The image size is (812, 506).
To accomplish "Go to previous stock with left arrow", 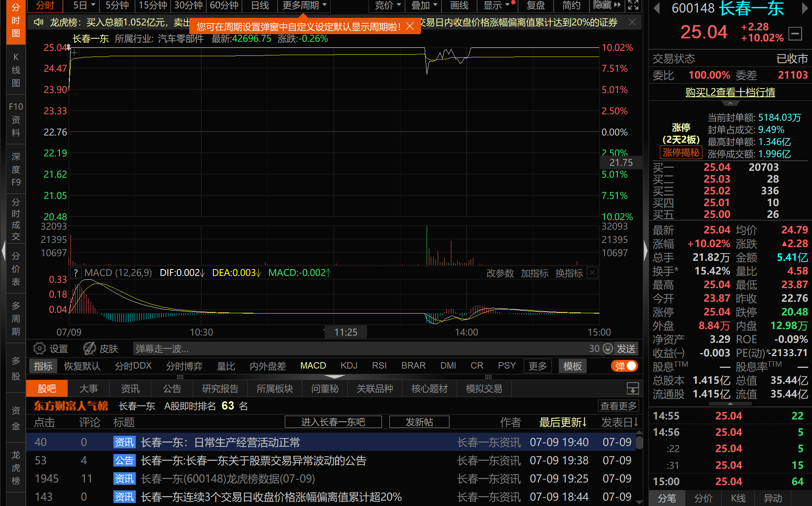I will (657, 8).
